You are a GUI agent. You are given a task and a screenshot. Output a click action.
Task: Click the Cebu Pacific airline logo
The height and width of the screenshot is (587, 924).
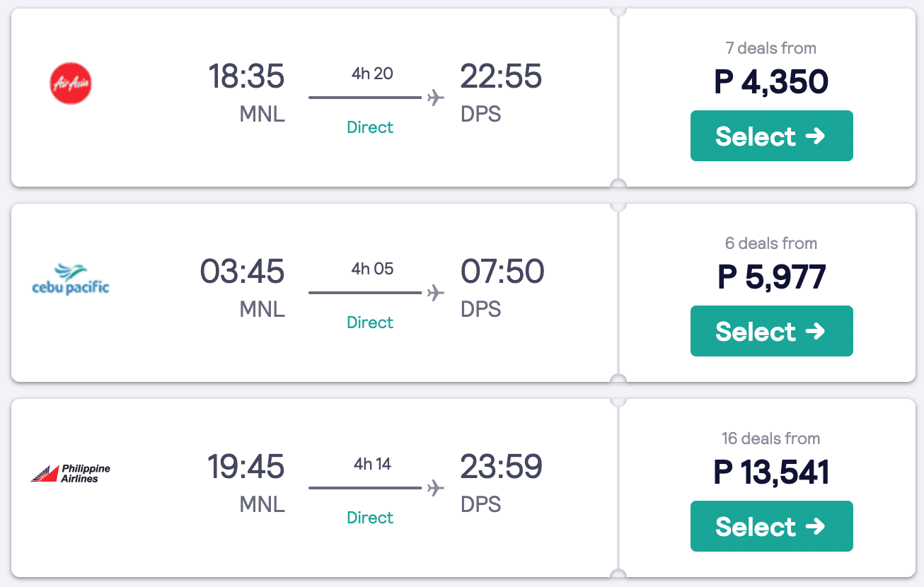click(71, 279)
